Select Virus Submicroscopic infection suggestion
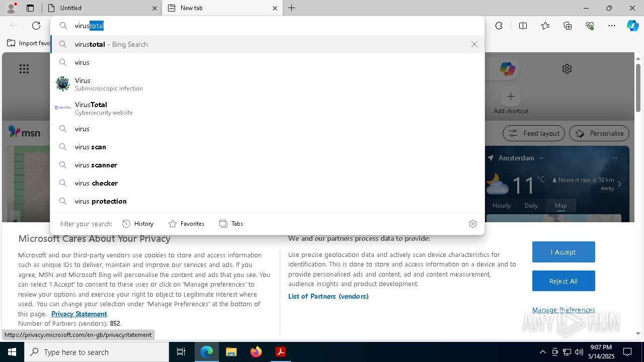Image resolution: width=644 pixels, height=362 pixels. click(x=268, y=84)
